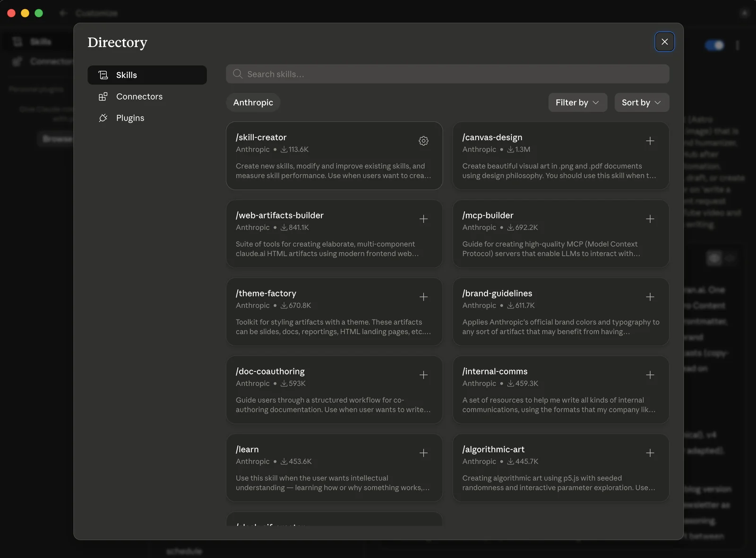Click Browse button in background window
756x558 pixels.
[x=57, y=139]
